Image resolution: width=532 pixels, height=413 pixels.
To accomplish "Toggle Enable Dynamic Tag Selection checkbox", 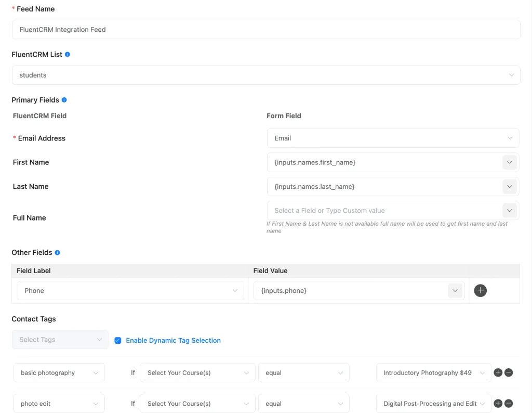I will (x=118, y=340).
